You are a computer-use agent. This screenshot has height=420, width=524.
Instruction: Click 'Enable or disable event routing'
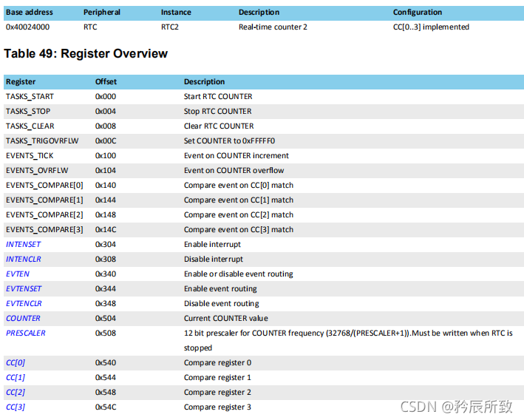[239, 274]
